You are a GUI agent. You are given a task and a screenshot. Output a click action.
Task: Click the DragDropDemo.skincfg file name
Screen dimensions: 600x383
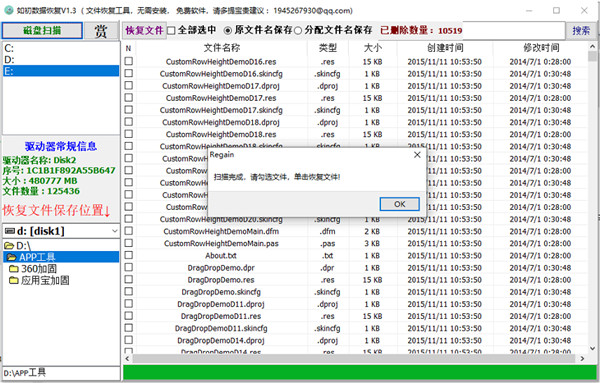[x=221, y=292]
